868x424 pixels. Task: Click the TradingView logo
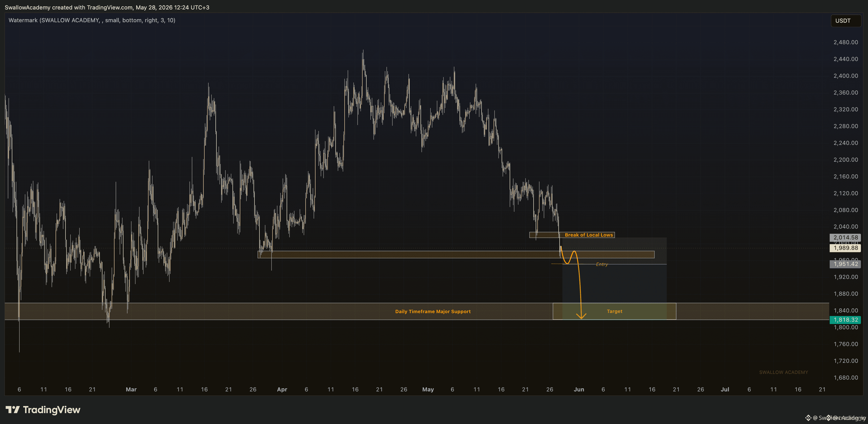(x=43, y=410)
